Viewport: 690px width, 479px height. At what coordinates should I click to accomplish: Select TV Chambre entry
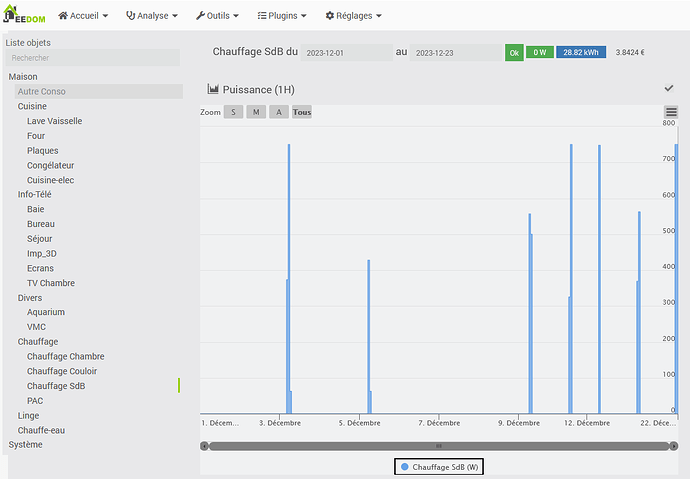tap(51, 283)
